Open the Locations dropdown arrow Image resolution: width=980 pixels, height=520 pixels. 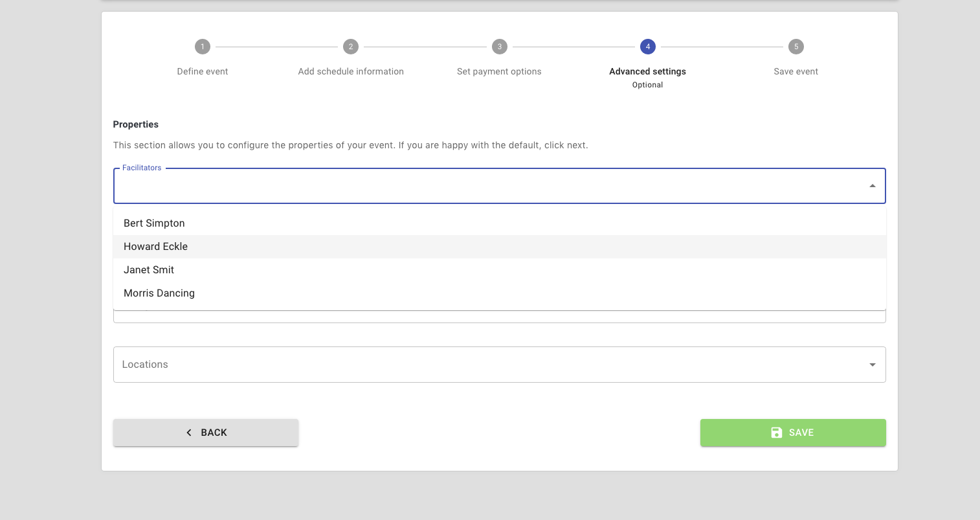[x=872, y=364]
